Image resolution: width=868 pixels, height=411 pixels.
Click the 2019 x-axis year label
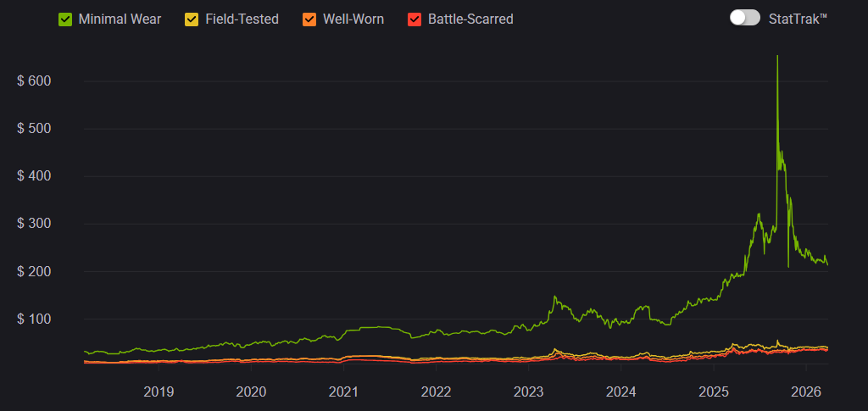point(159,392)
